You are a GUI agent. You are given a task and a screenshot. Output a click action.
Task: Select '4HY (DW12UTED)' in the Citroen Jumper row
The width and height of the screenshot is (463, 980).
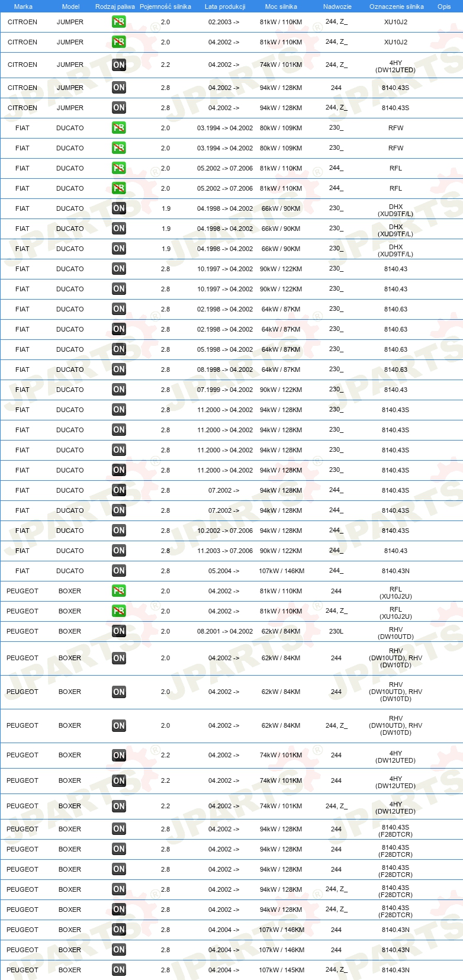pyautogui.click(x=396, y=66)
